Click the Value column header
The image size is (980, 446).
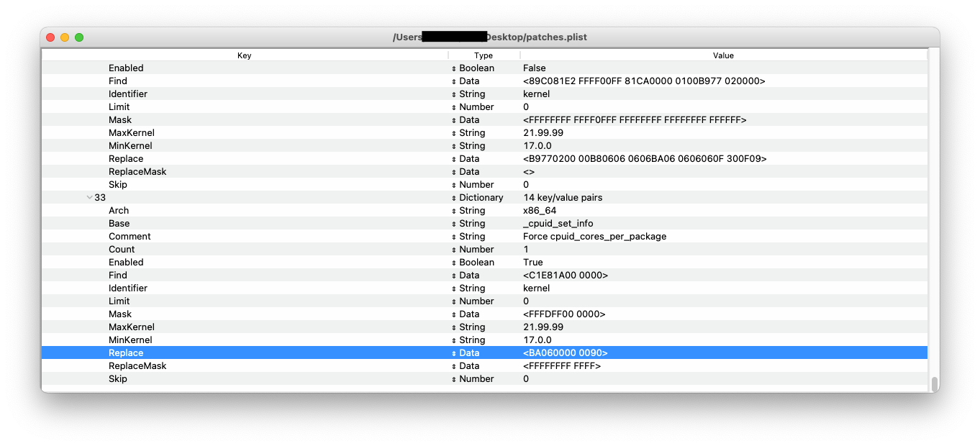pos(723,55)
